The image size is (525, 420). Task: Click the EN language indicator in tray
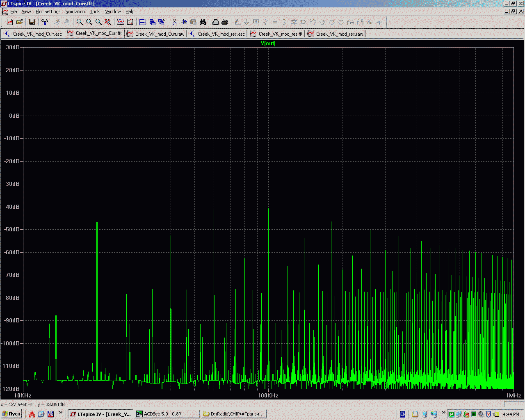pos(403,414)
